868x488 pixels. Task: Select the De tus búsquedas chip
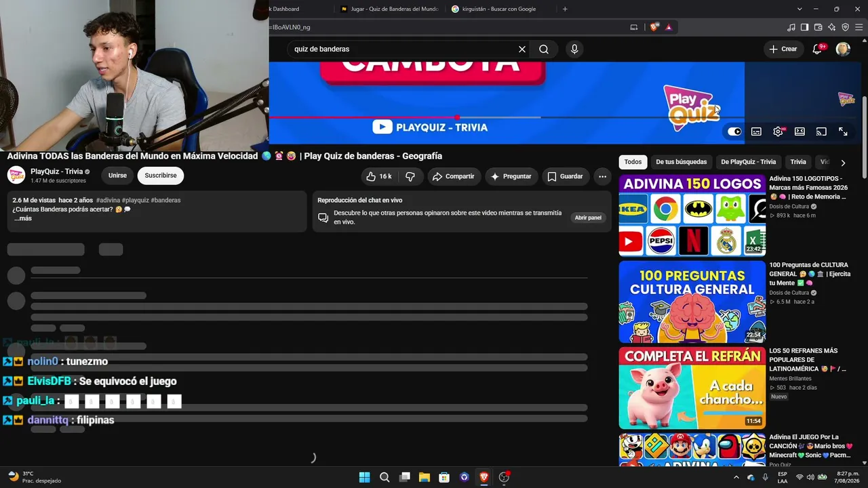pyautogui.click(x=681, y=162)
